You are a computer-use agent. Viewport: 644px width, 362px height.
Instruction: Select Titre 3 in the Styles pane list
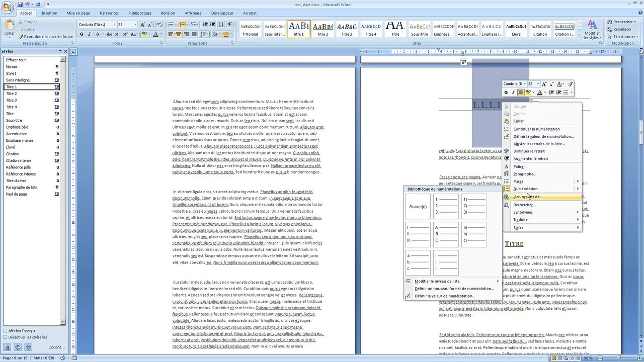pos(32,100)
